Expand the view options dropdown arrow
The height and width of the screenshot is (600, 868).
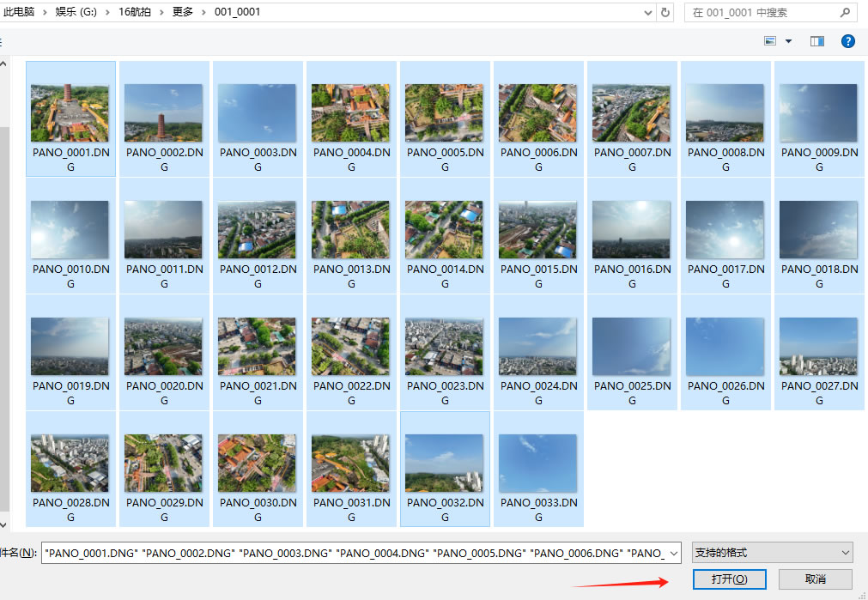(788, 41)
